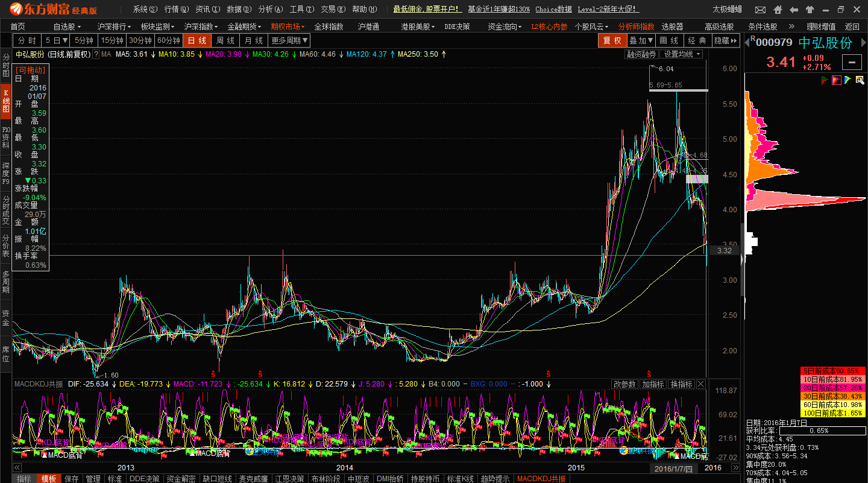
Task: Click the 获利比率 0.65% value box
Action: click(822, 431)
